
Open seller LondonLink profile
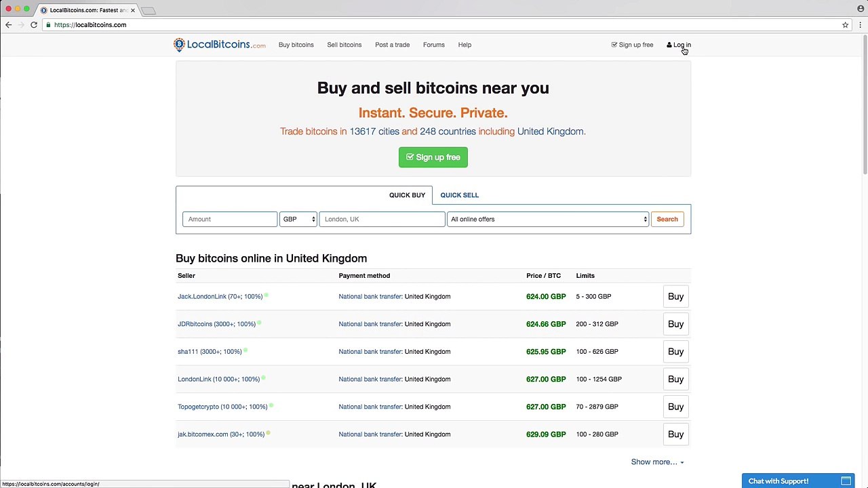(218, 379)
